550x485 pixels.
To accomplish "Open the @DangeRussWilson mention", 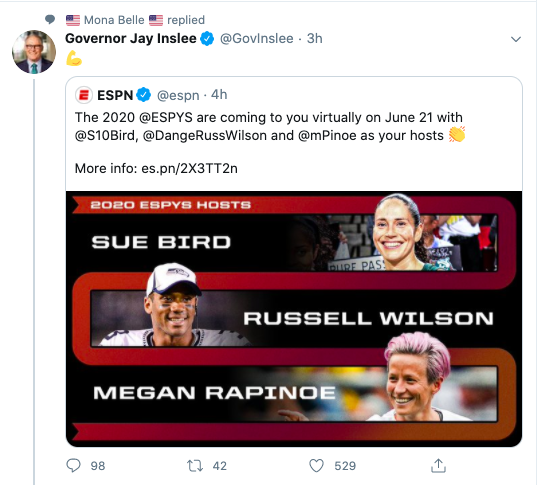I will click(205, 136).
